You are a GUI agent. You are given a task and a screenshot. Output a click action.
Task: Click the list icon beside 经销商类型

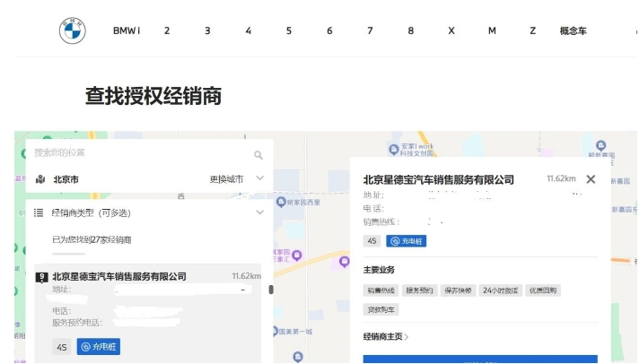tap(39, 212)
